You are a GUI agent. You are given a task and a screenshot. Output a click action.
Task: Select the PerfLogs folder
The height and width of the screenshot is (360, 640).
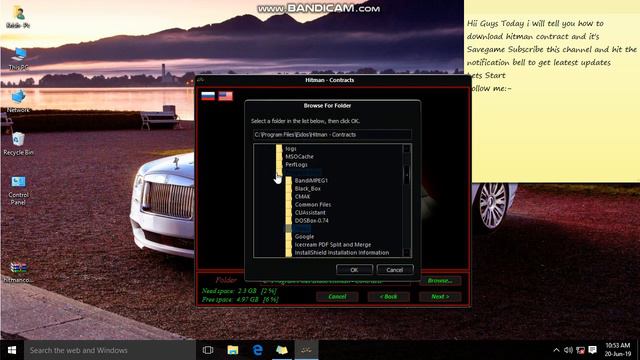296,164
